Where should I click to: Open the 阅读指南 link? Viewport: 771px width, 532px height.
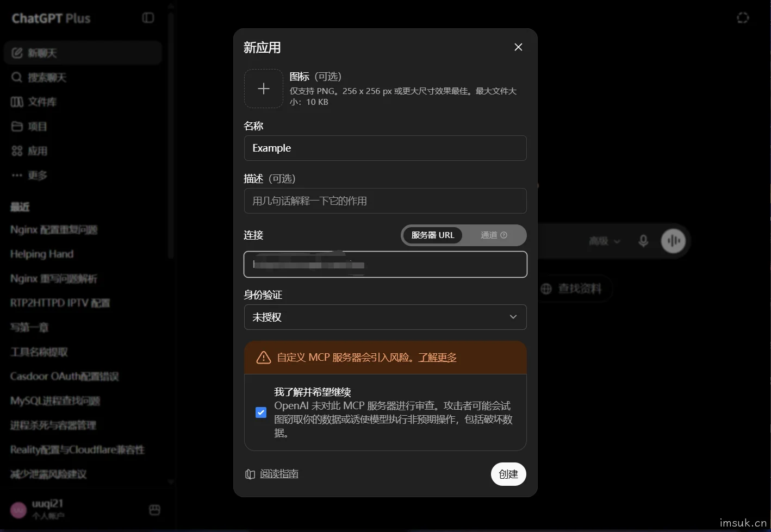[279, 474]
